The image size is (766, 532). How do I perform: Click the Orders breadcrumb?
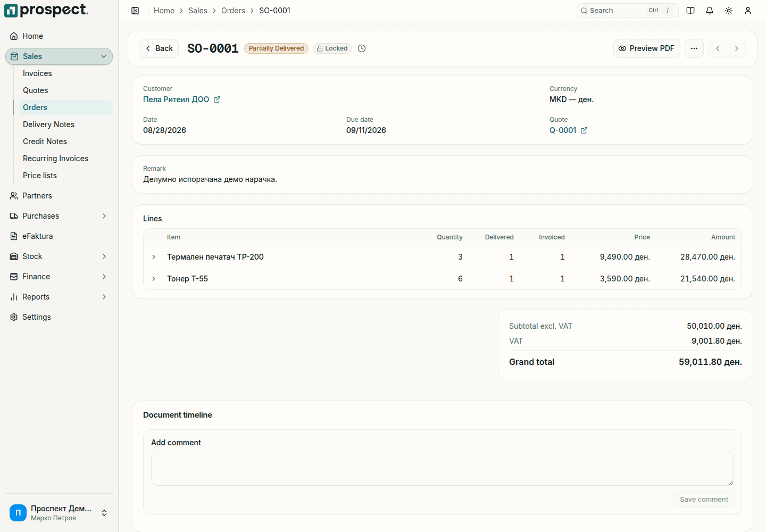tap(233, 11)
